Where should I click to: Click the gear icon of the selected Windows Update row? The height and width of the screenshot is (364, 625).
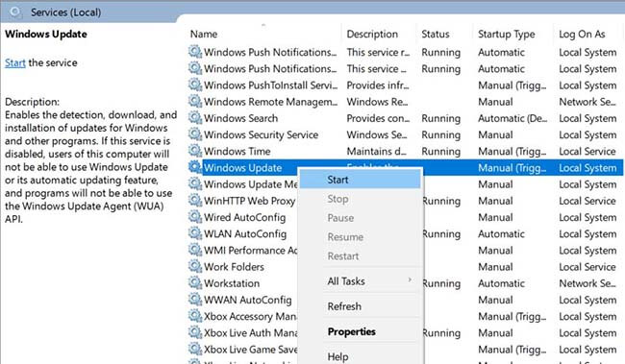[195, 167]
